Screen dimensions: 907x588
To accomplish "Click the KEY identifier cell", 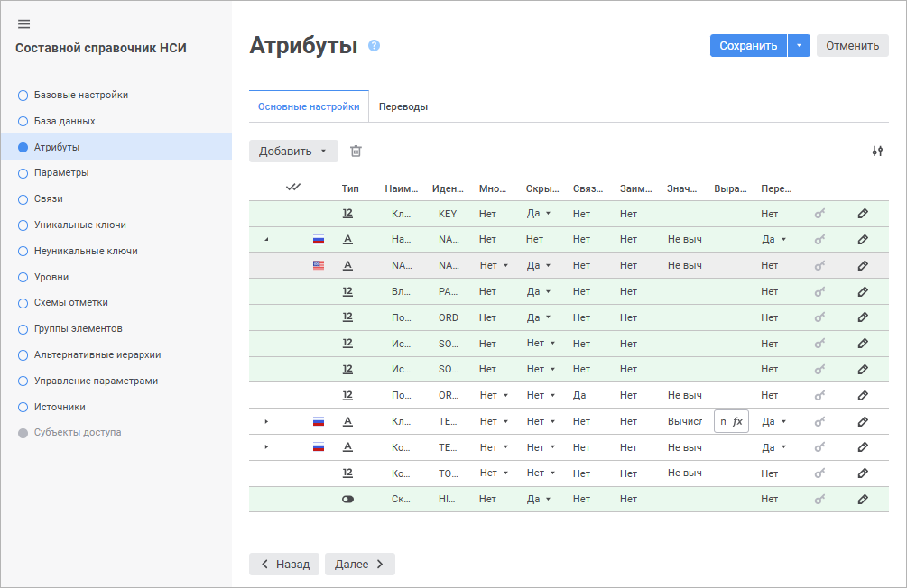I will [x=448, y=214].
